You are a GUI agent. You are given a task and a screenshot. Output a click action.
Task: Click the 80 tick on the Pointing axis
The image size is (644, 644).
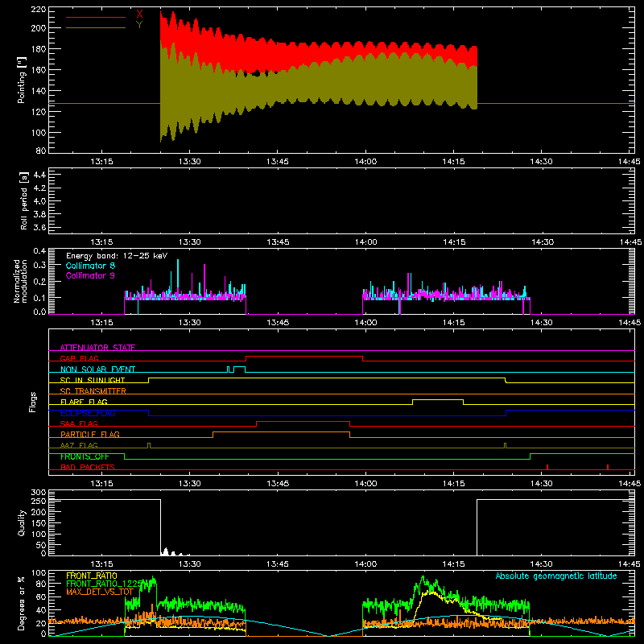[41, 151]
